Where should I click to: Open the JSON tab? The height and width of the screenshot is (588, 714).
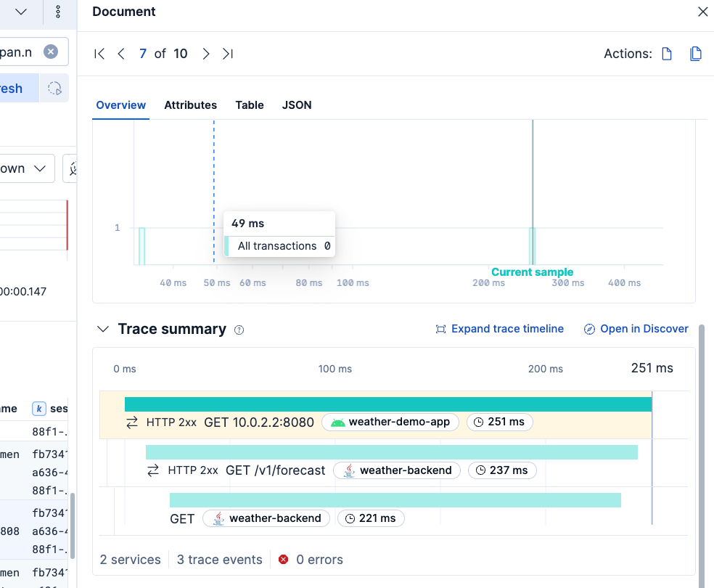click(297, 105)
